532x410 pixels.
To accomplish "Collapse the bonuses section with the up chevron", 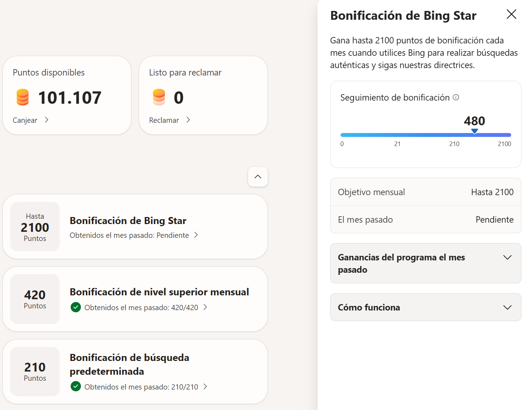I will point(258,177).
